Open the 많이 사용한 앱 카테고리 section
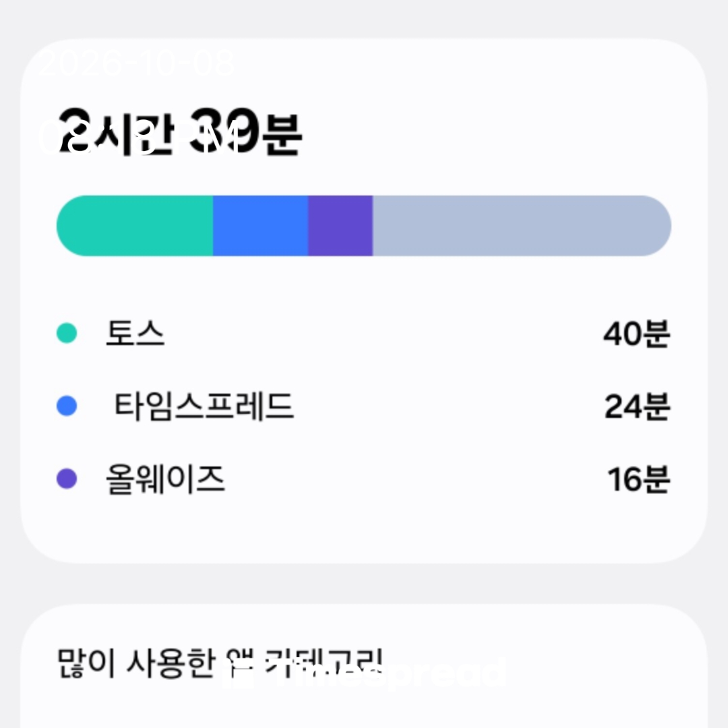The width and height of the screenshot is (728, 728). coord(220,663)
